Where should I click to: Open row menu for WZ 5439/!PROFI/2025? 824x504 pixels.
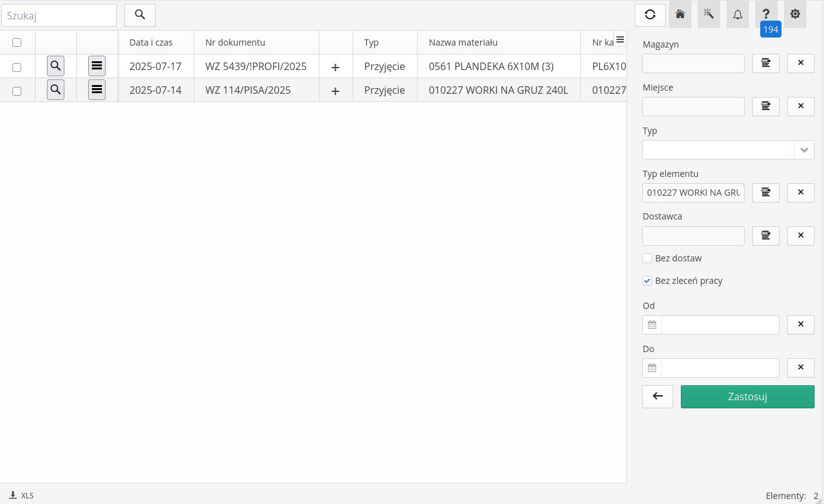[x=97, y=66]
